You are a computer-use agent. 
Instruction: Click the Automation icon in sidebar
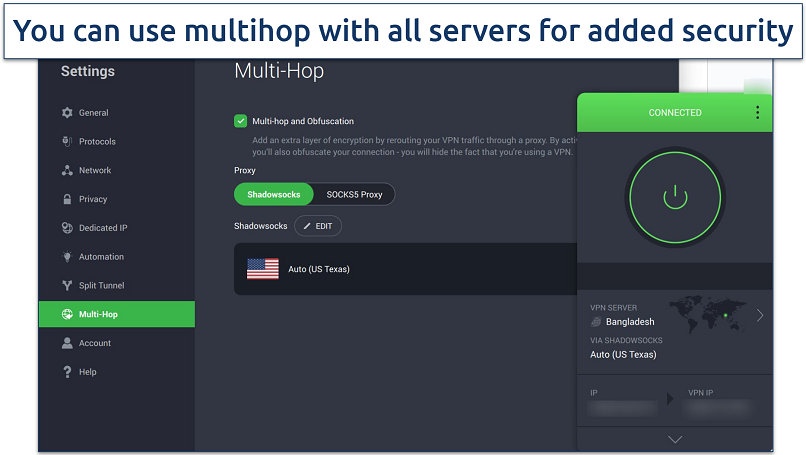pos(67,257)
